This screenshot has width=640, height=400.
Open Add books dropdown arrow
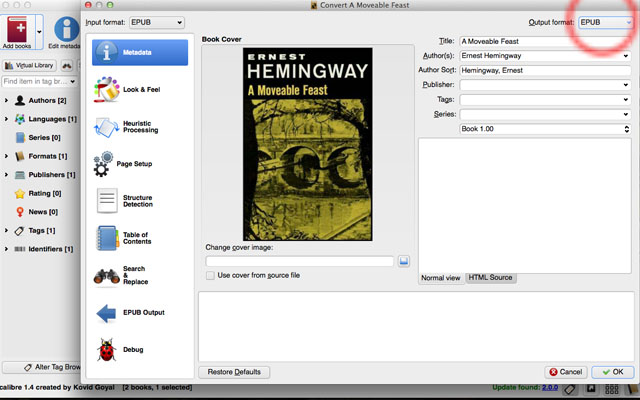tap(39, 31)
